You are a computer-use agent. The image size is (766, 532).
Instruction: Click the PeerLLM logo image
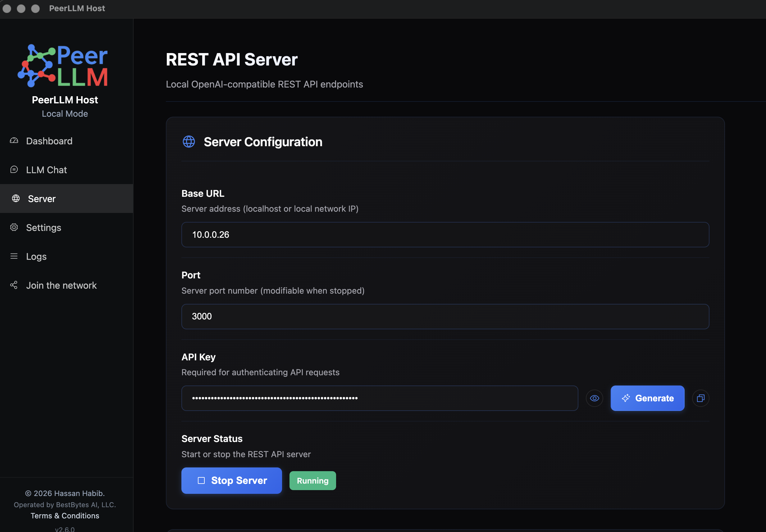click(63, 66)
